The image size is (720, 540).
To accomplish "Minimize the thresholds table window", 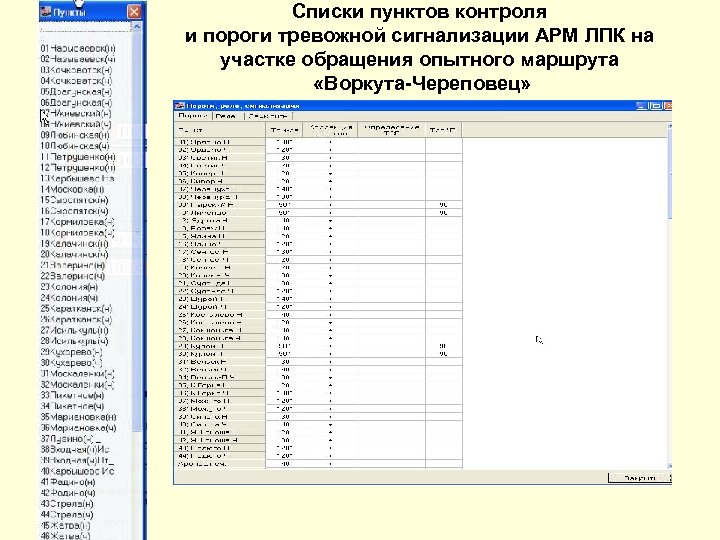I will [x=642, y=106].
